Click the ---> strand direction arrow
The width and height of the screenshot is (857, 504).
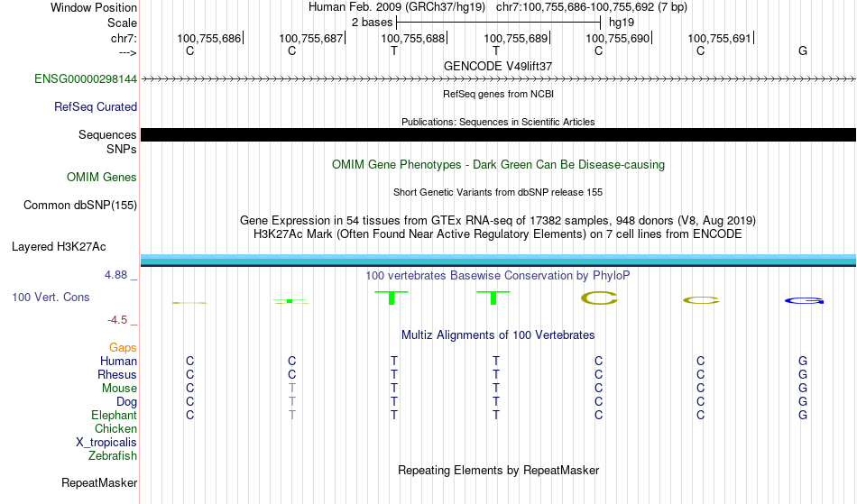click(x=128, y=52)
